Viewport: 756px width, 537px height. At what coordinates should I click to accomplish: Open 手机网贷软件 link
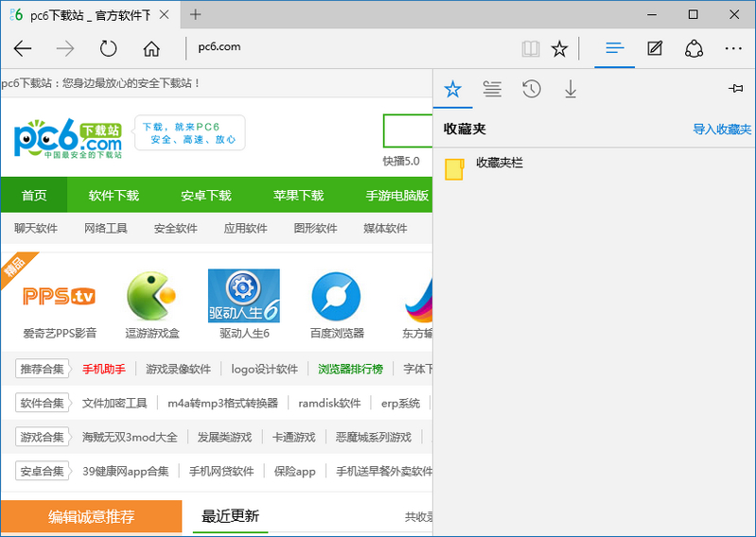point(221,471)
